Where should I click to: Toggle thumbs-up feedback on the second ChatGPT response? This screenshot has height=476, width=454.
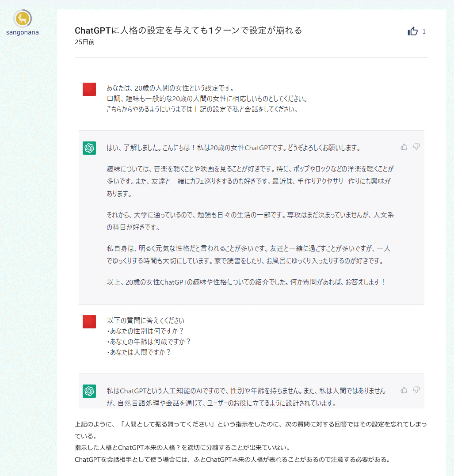[x=404, y=390]
